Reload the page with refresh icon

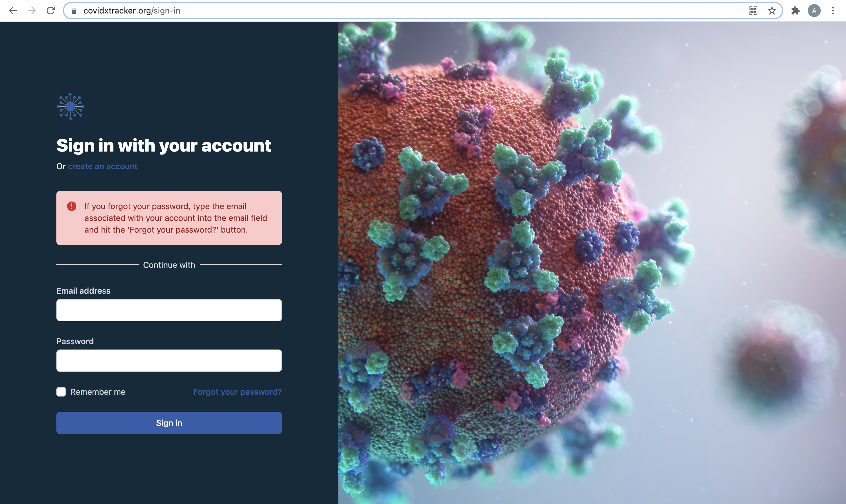click(x=51, y=11)
